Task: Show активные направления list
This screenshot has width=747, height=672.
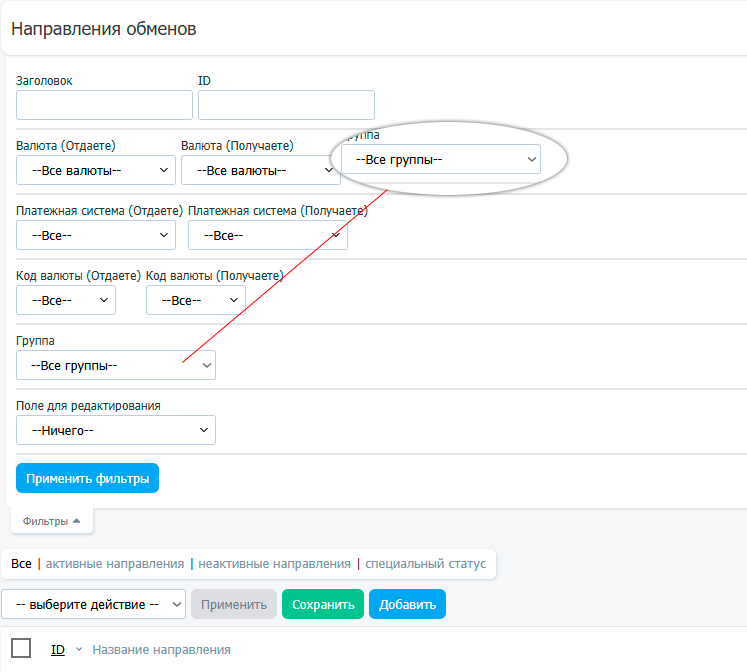Action: pos(115,564)
